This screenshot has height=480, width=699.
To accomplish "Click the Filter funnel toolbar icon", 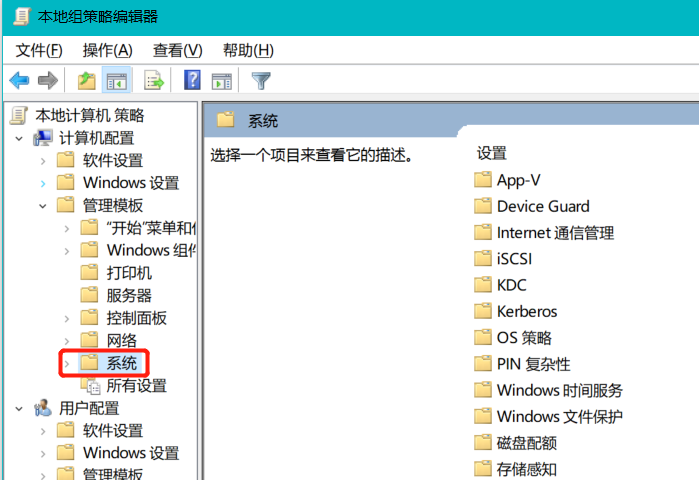I will tap(261, 81).
